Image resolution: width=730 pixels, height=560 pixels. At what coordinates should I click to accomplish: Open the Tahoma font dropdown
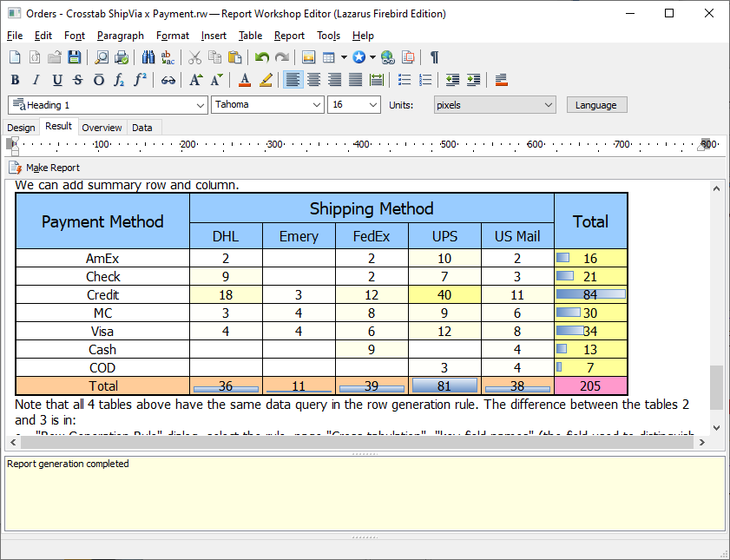(x=316, y=105)
